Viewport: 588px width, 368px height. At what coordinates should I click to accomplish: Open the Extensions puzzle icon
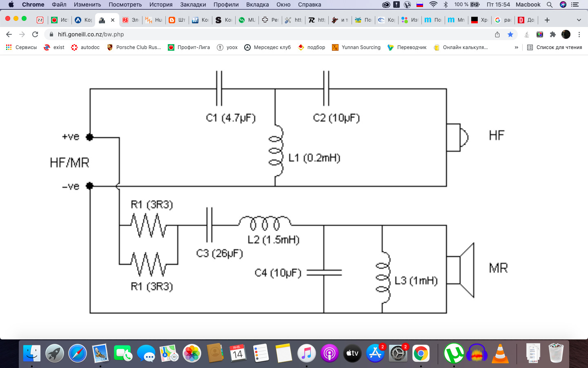click(553, 34)
